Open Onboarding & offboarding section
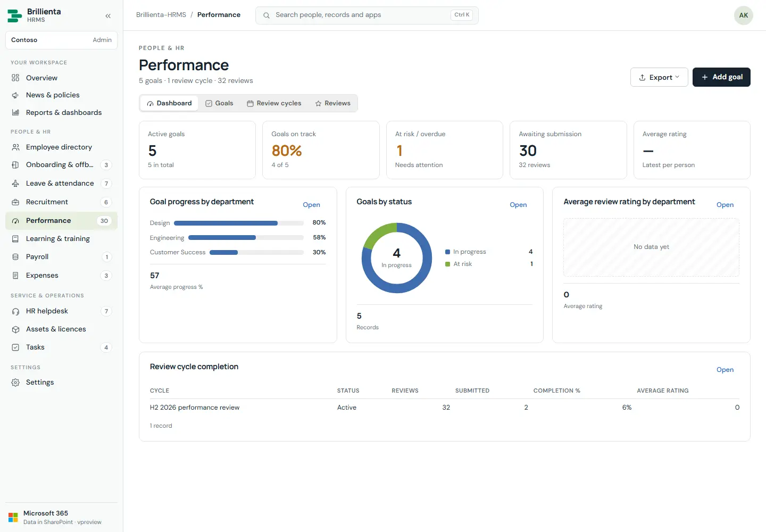766x532 pixels. click(x=61, y=165)
